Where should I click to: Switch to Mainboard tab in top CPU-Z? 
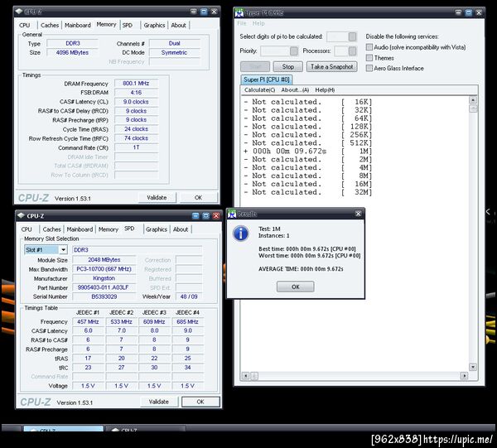click(78, 26)
